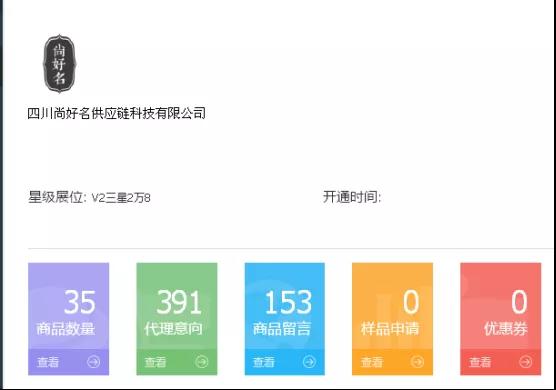556x390 pixels.
Task: Click arrow icon on 商品留言 card
Action: click(x=309, y=362)
